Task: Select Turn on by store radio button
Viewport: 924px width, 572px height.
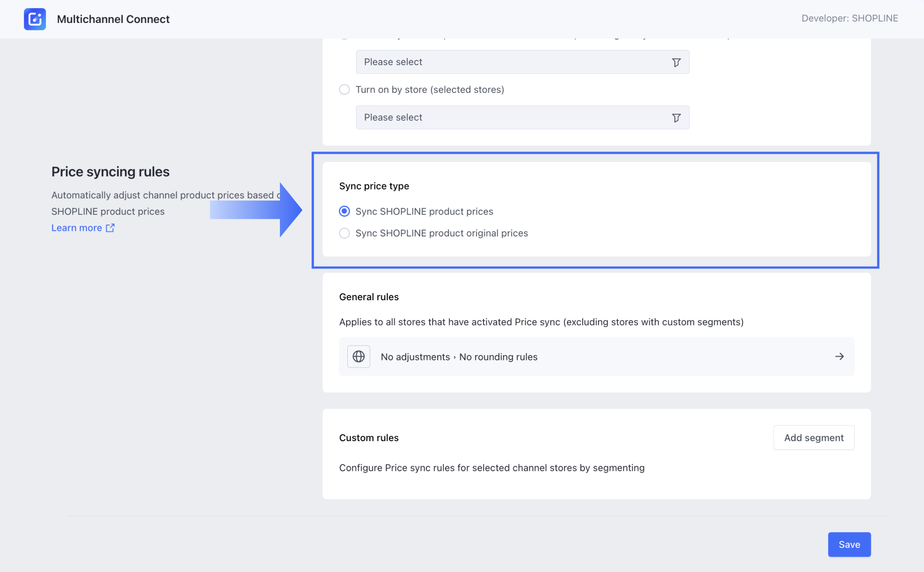Action: (x=345, y=90)
